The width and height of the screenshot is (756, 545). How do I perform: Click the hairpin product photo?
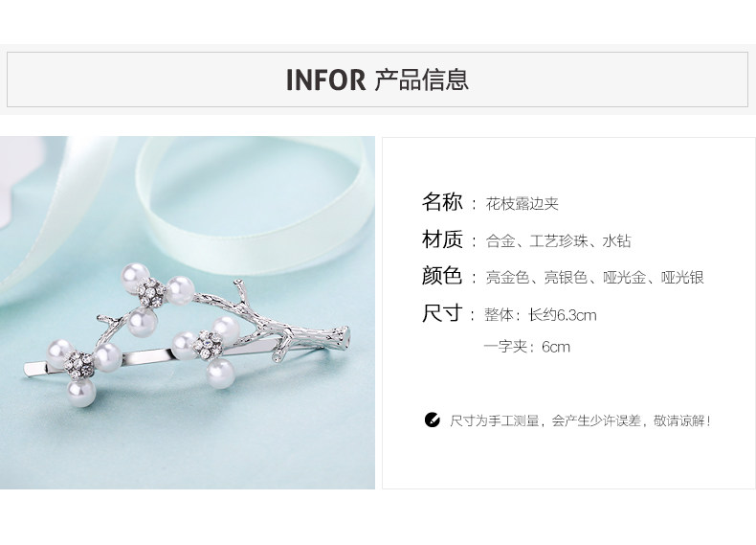click(x=187, y=313)
